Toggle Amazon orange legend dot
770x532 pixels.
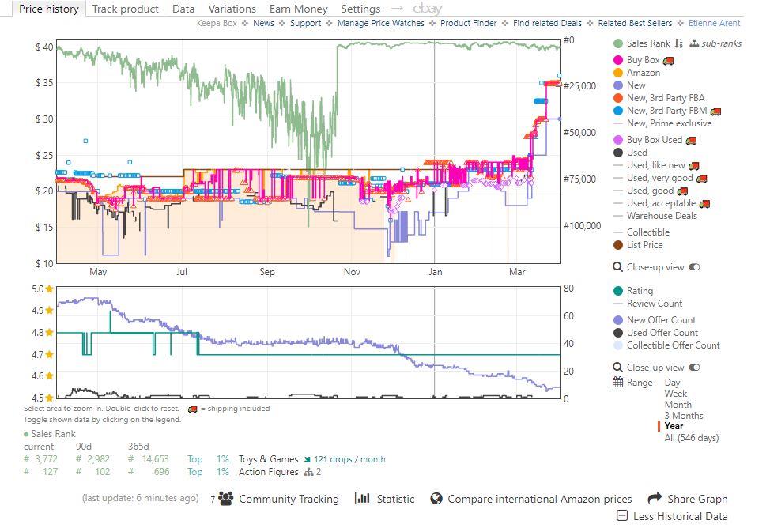618,73
